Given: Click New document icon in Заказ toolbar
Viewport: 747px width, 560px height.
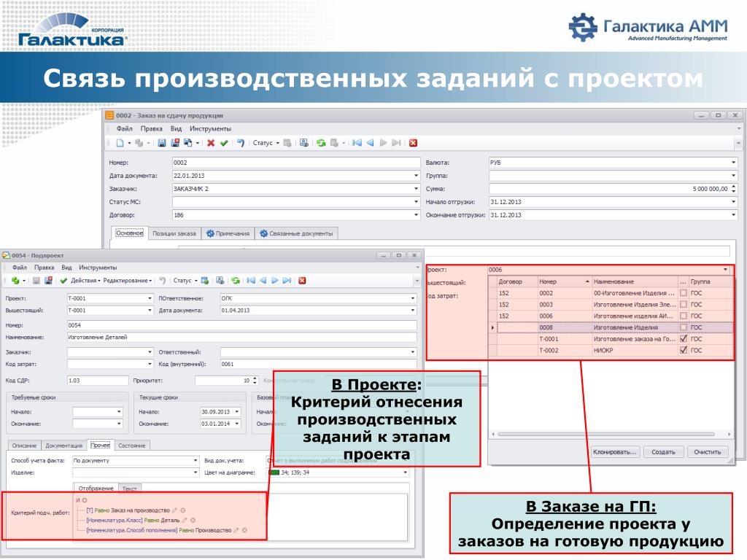Looking at the screenshot, I should pyautogui.click(x=120, y=143).
